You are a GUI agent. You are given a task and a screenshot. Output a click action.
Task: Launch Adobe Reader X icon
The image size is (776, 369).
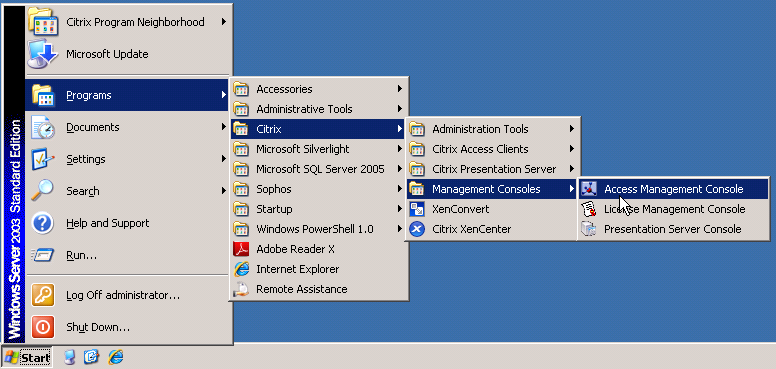coord(241,249)
